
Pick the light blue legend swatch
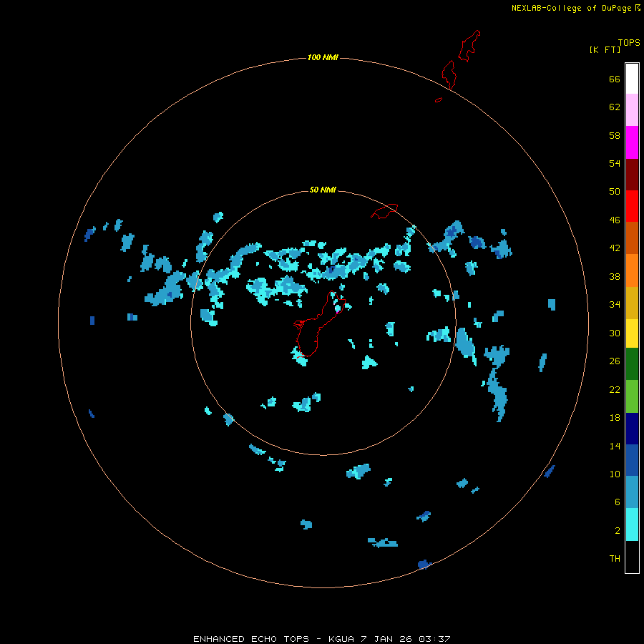click(632, 492)
